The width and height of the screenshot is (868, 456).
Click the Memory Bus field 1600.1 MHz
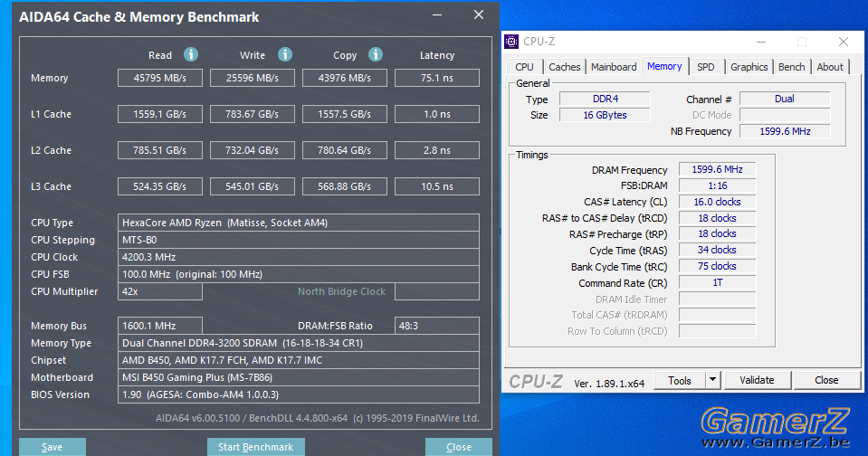tap(160, 326)
